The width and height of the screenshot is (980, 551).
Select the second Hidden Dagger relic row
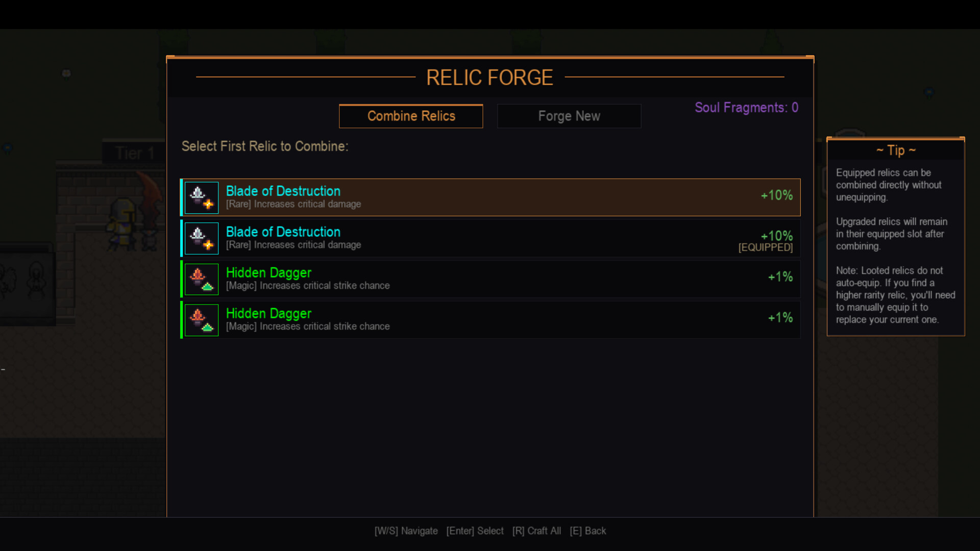[490, 320]
